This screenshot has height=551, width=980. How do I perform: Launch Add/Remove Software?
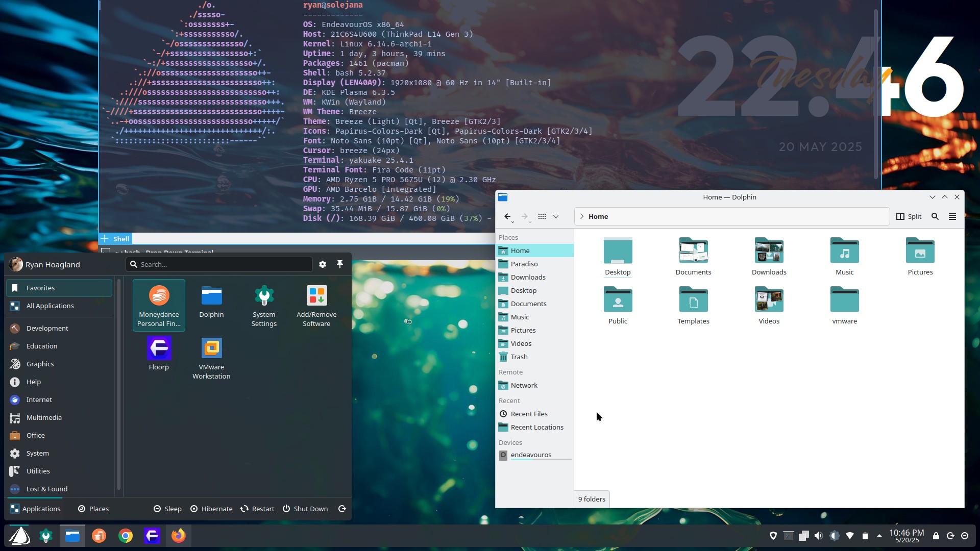pyautogui.click(x=316, y=305)
